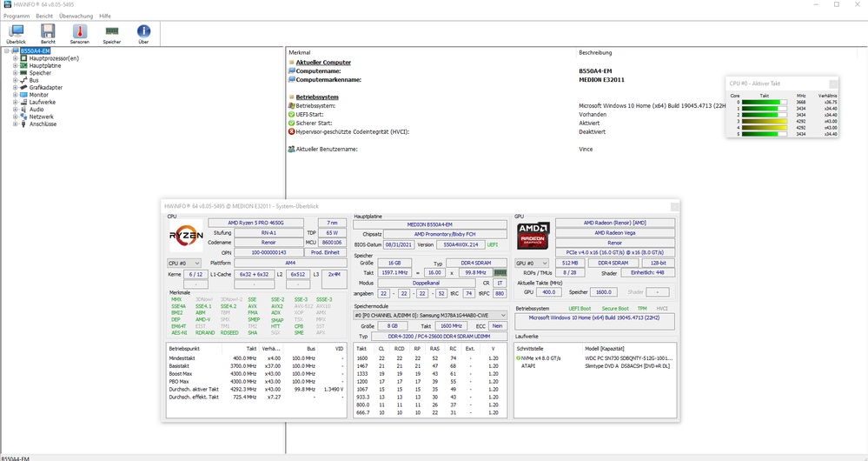The width and height of the screenshot is (868, 461).
Task: Click the green status icon beside NVMe x4 8.0 GT/s
Action: coord(518,358)
